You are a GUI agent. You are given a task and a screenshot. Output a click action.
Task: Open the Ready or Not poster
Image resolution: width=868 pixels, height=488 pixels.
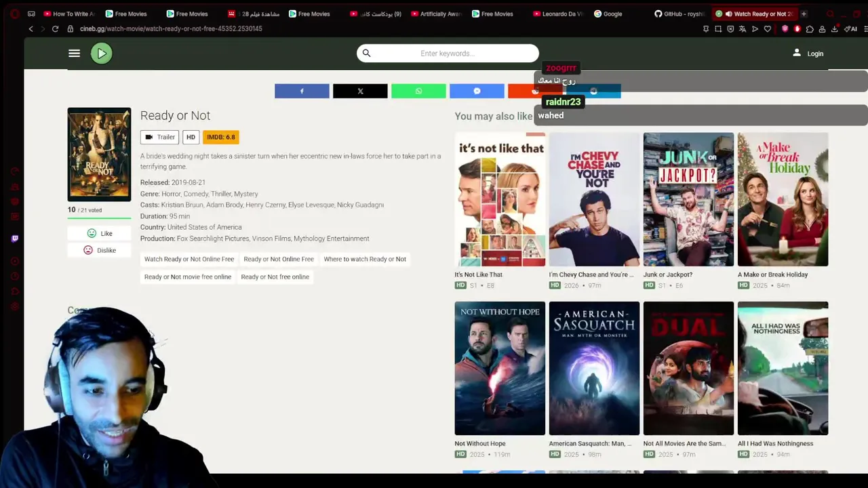[x=99, y=155]
